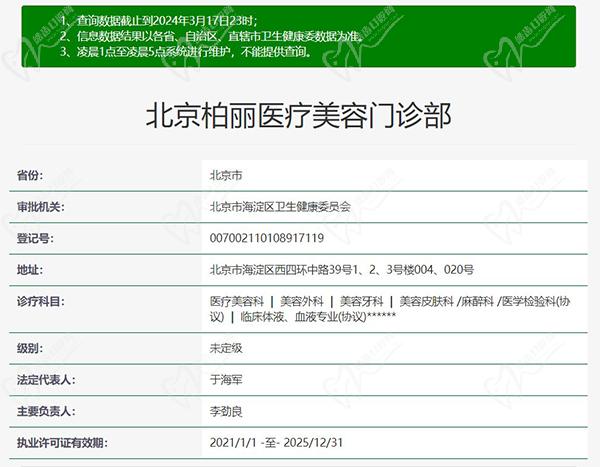This screenshot has height=467, width=600.
Task: Select the name 李劲良
Action: click(x=226, y=411)
